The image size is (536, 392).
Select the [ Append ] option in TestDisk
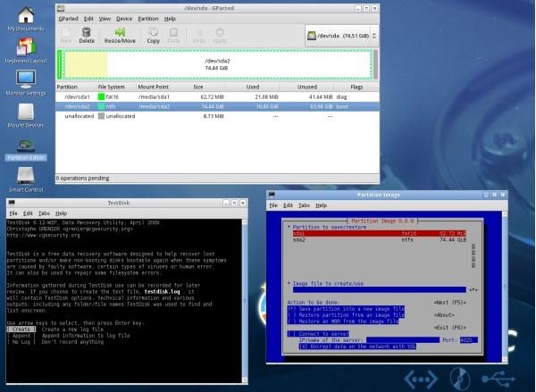point(21,336)
